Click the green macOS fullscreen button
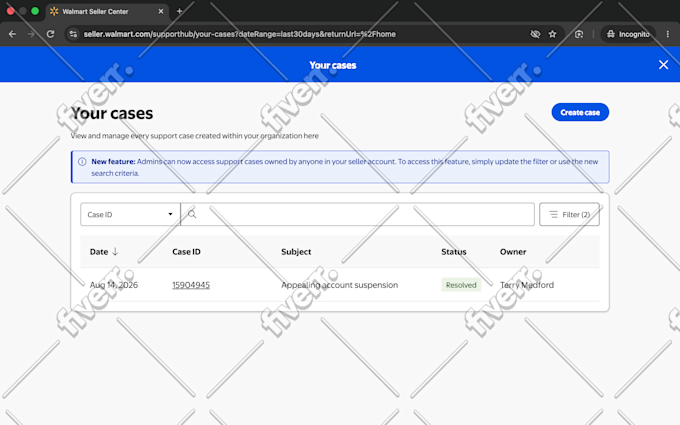Screen dimensions: 680x425 click(x=35, y=11)
